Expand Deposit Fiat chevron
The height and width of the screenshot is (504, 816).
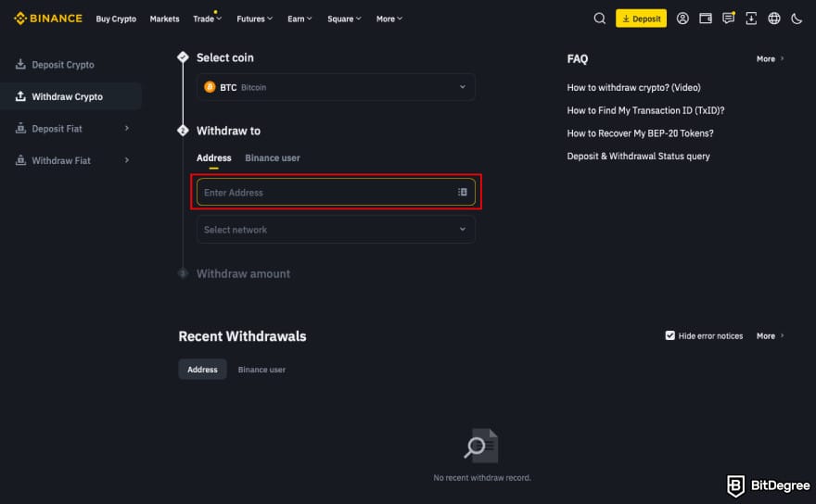tap(126, 128)
